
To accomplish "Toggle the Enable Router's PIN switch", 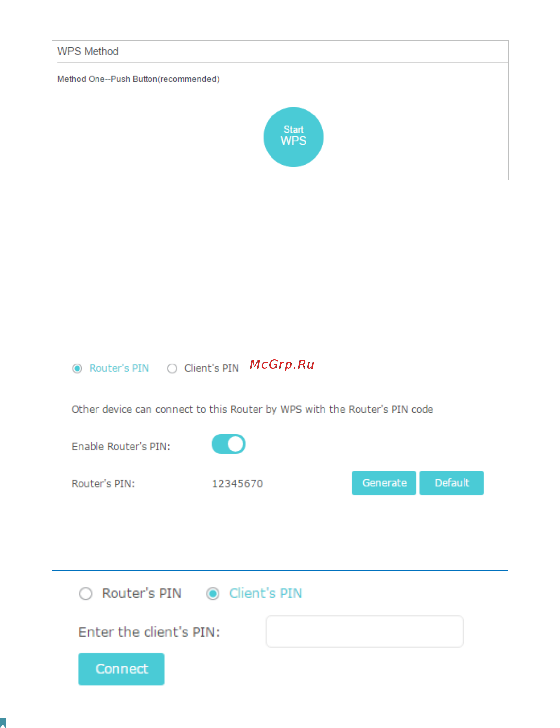I will tap(228, 444).
